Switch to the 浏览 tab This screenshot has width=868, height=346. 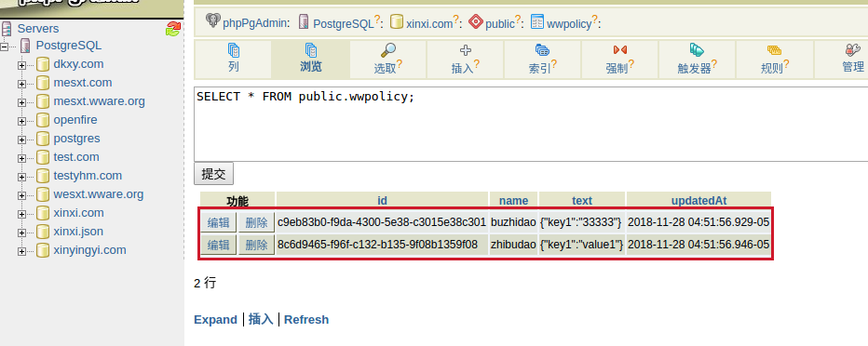[310, 60]
